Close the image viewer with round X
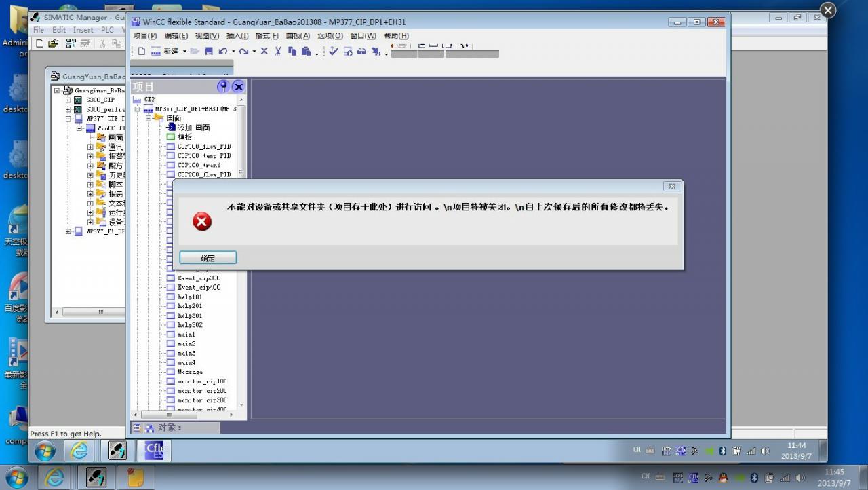This screenshot has height=490, width=868. 828,10
